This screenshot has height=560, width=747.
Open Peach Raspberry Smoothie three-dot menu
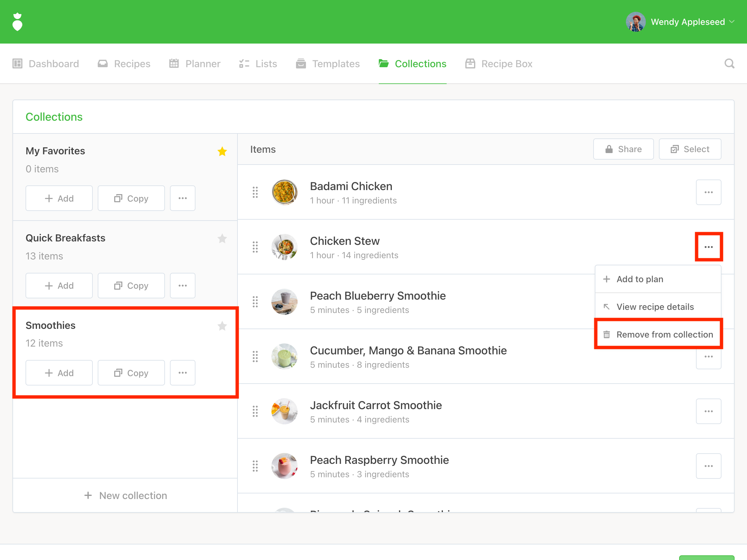708,466
